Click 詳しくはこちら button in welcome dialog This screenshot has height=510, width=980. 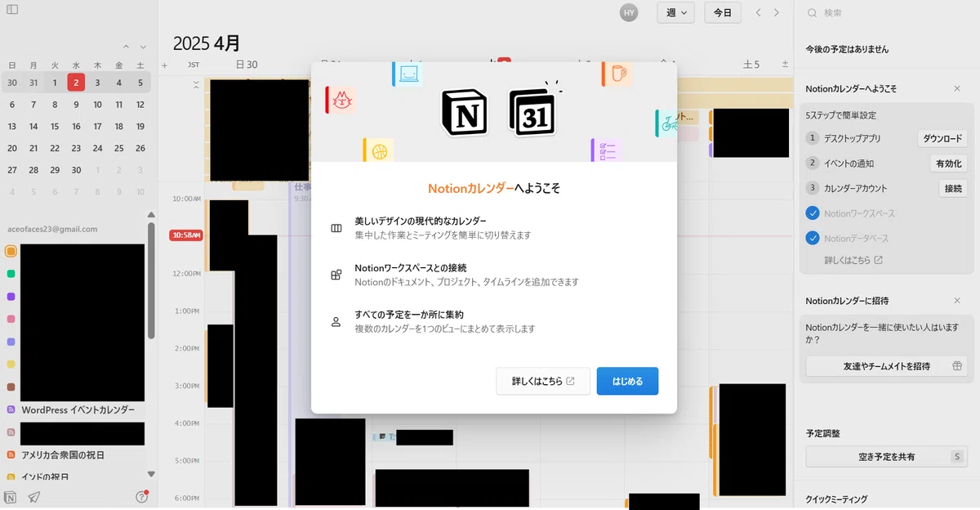pos(543,381)
